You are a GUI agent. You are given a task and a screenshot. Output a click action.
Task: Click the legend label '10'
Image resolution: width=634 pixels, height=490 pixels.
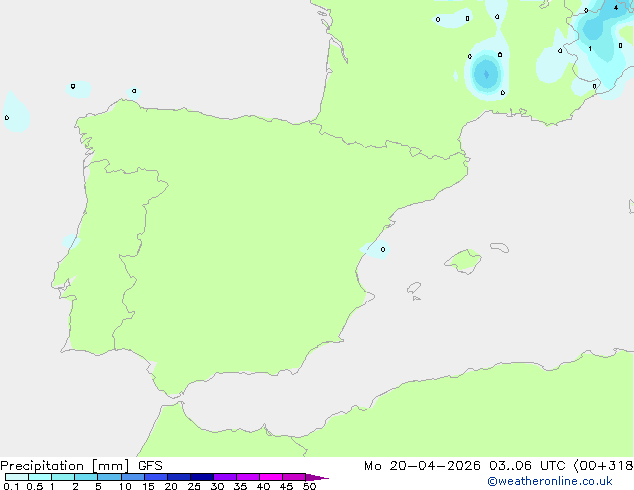click(125, 486)
